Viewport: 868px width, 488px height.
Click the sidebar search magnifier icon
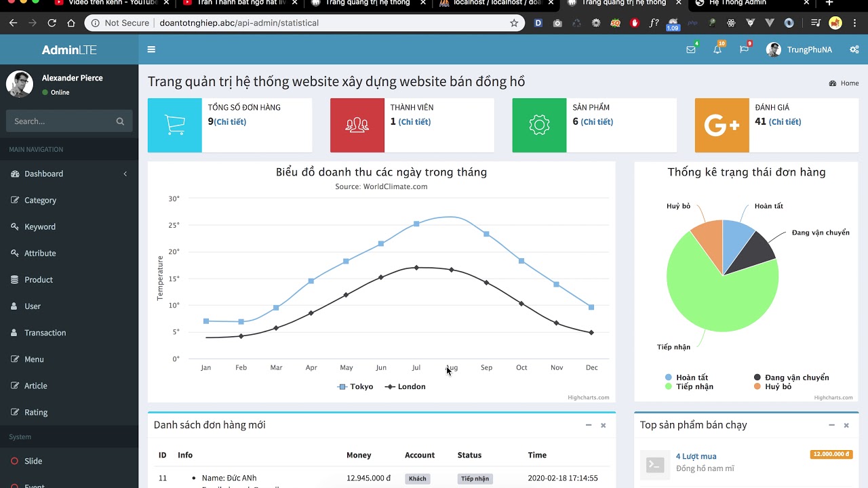pos(120,121)
